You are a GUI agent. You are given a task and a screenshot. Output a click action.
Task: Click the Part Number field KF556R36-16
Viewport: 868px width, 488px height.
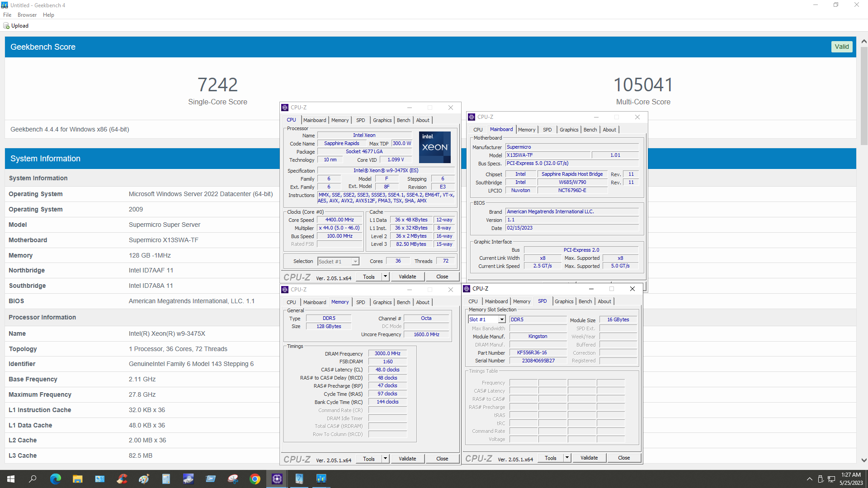pos(538,353)
